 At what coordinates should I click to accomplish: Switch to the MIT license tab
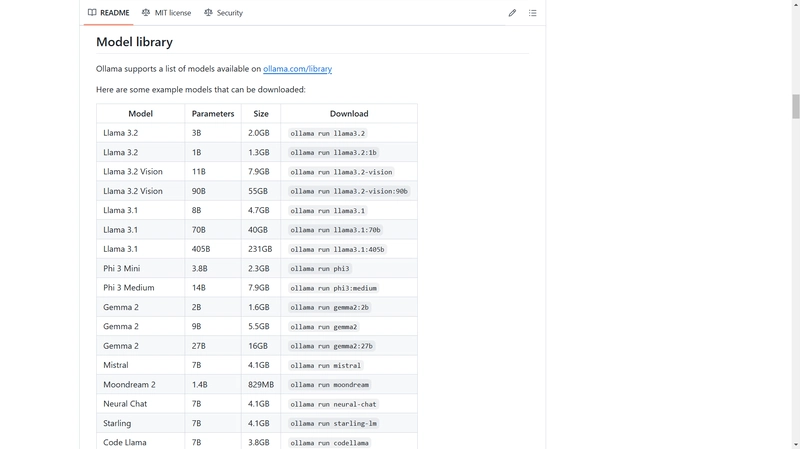166,13
